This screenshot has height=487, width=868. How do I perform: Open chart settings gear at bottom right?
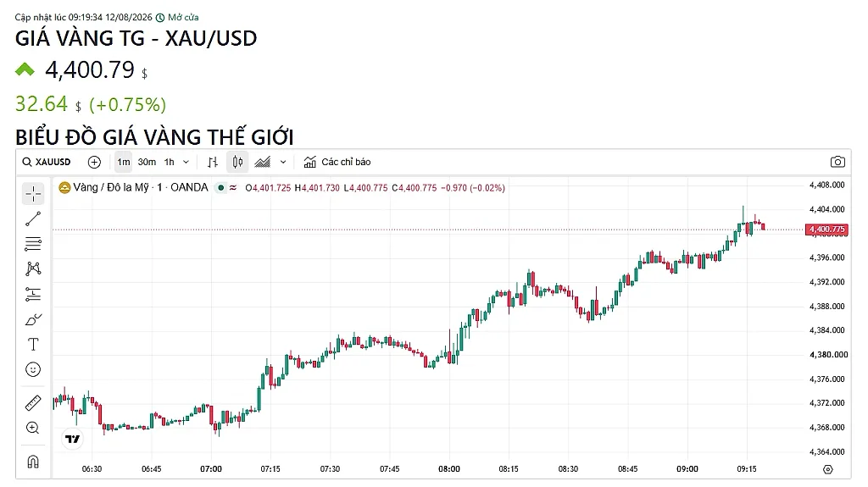pos(827,469)
